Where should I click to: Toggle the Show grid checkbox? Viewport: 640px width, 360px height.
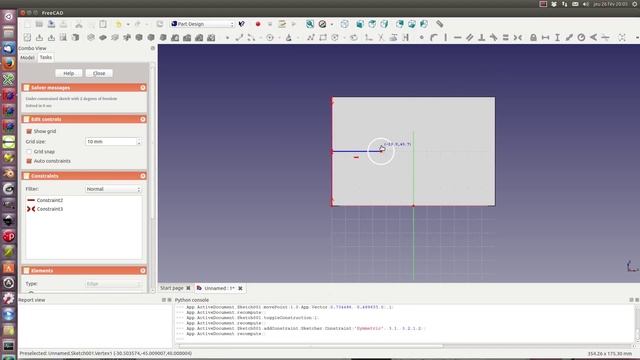pyautogui.click(x=29, y=131)
